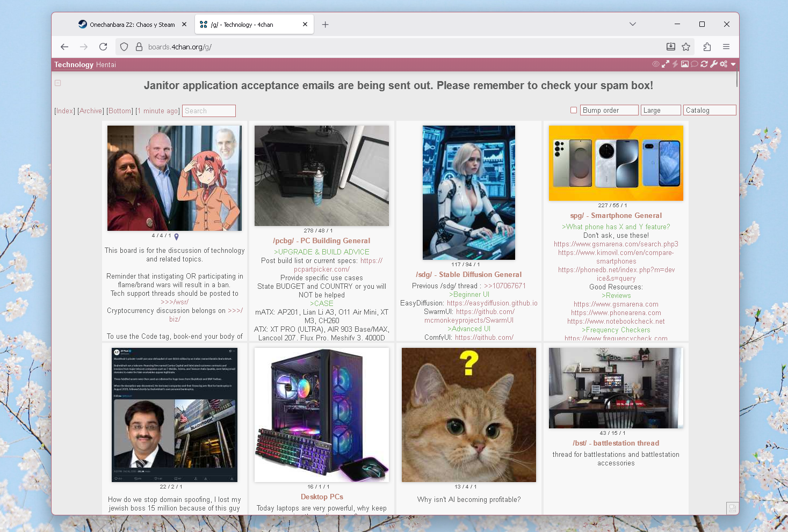Screen dimensions: 788x532
Task: Follow the >>>/wsr/ board link
Action: [175, 302]
